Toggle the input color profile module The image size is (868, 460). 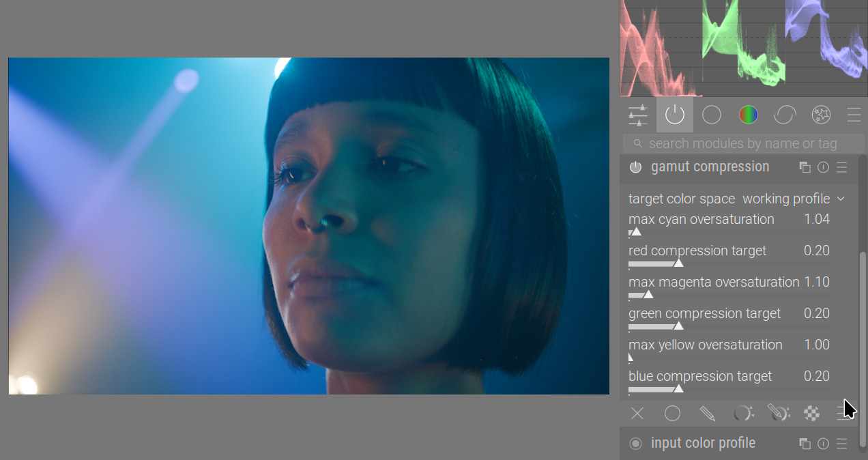coord(635,444)
